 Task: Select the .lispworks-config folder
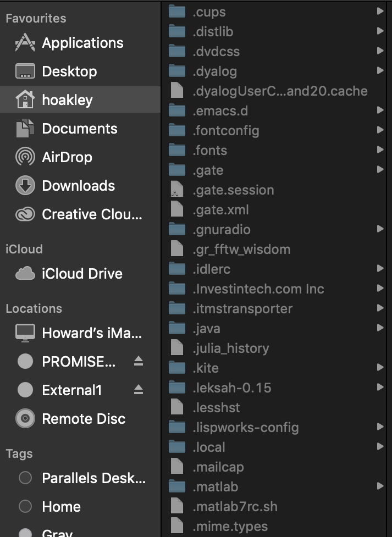pyautogui.click(x=245, y=427)
